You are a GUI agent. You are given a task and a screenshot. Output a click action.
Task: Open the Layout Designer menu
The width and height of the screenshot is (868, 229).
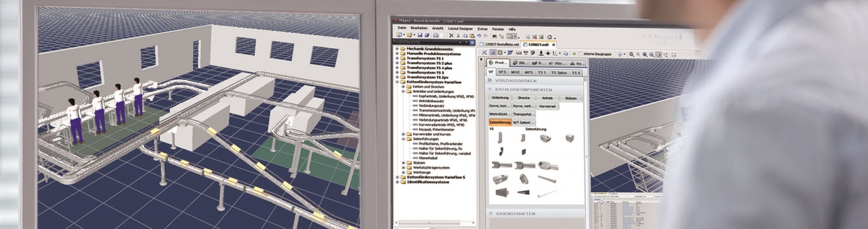tap(460, 28)
